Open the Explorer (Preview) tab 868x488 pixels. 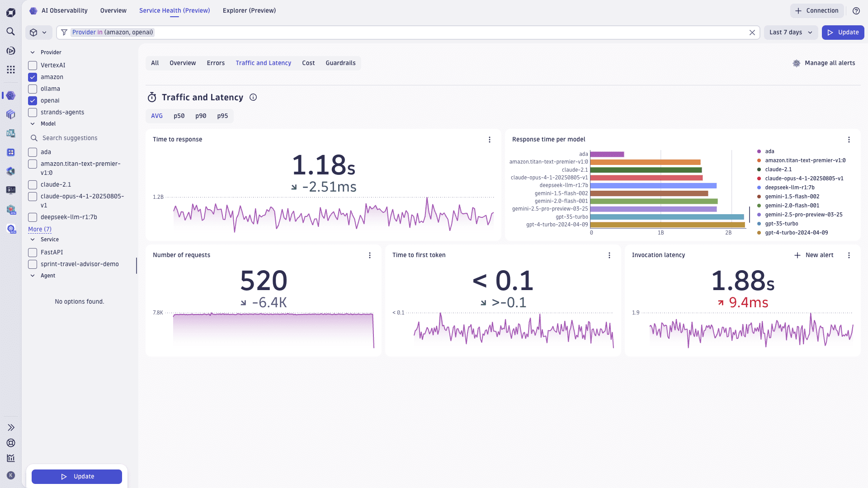(x=249, y=10)
